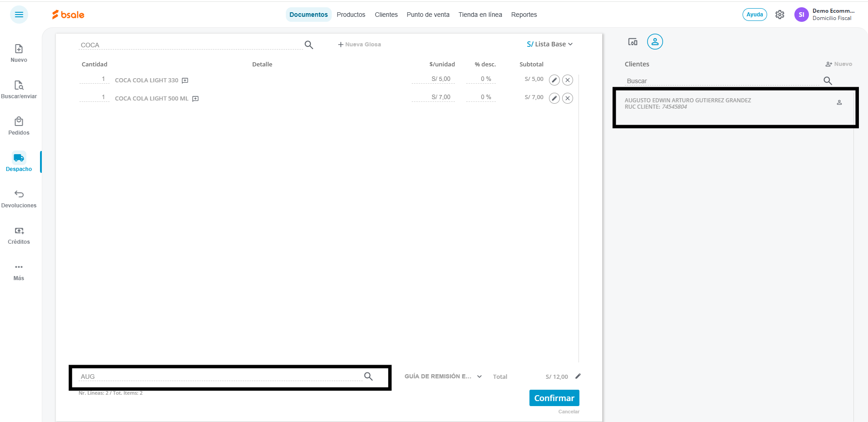Expand S/ Lista Base price list dropdown

(x=549, y=44)
